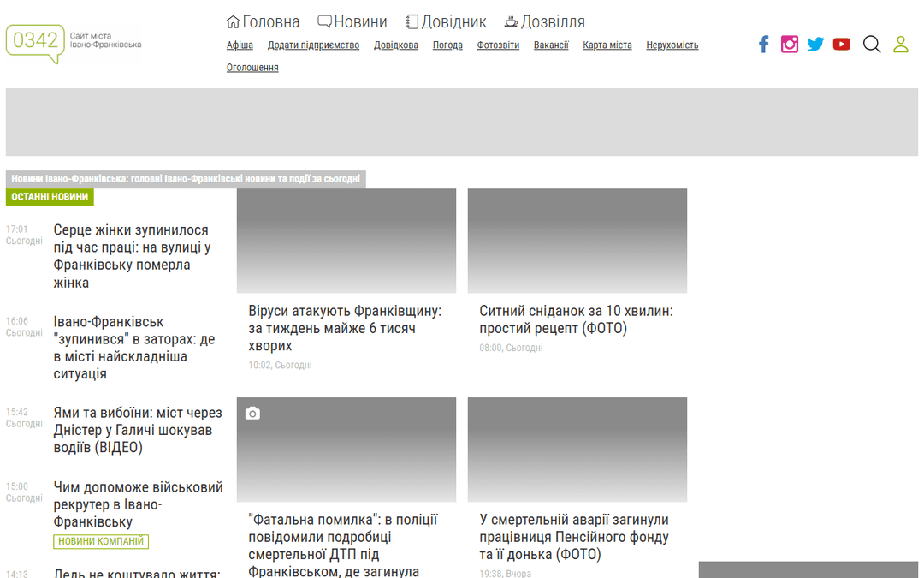Image resolution: width=924 pixels, height=578 pixels.
Task: Open Оголошення link
Action: [252, 68]
